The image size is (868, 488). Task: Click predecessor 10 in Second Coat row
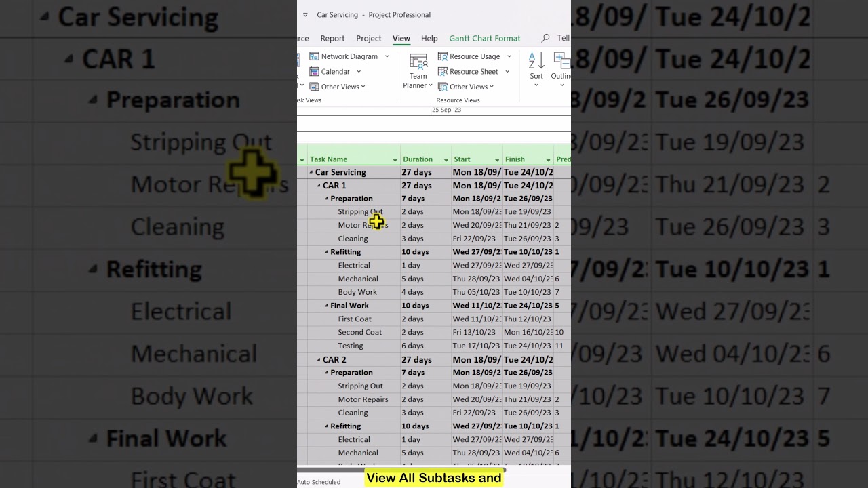tap(559, 333)
